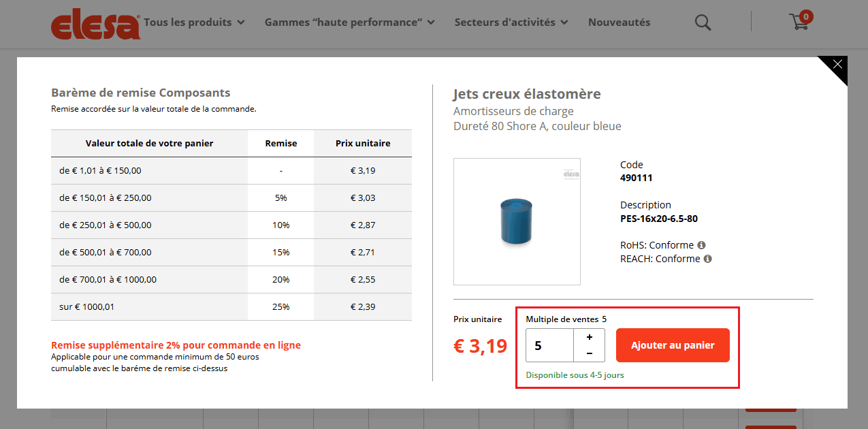Click the quantity input field
The image size is (868, 429).
pyautogui.click(x=549, y=345)
